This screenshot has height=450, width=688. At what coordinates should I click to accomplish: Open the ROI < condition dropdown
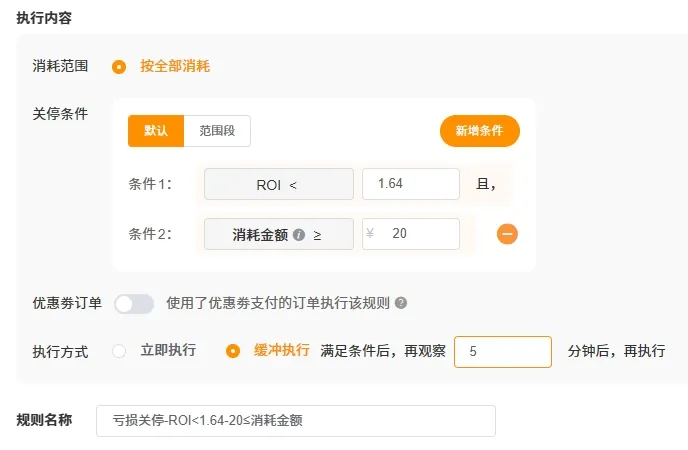coord(279,184)
